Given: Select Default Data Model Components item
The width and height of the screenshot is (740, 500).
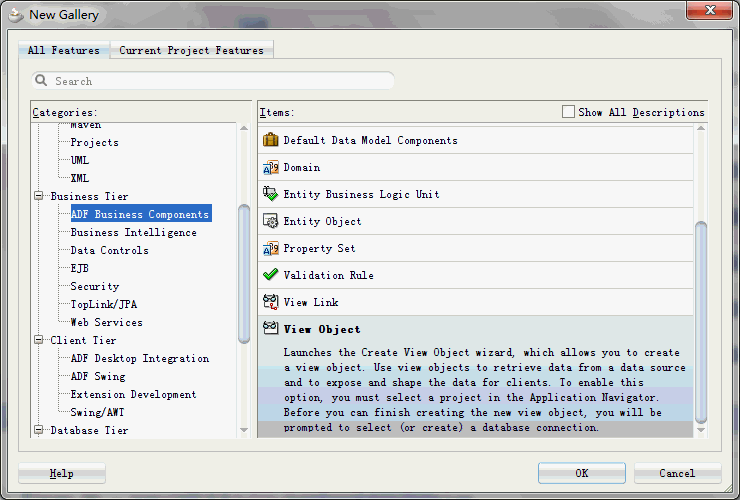Looking at the screenshot, I should (370, 140).
